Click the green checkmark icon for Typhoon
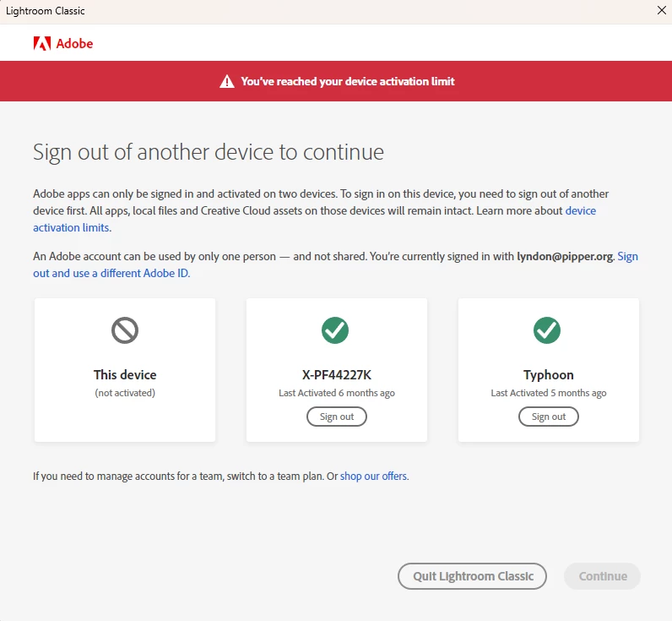 click(547, 330)
